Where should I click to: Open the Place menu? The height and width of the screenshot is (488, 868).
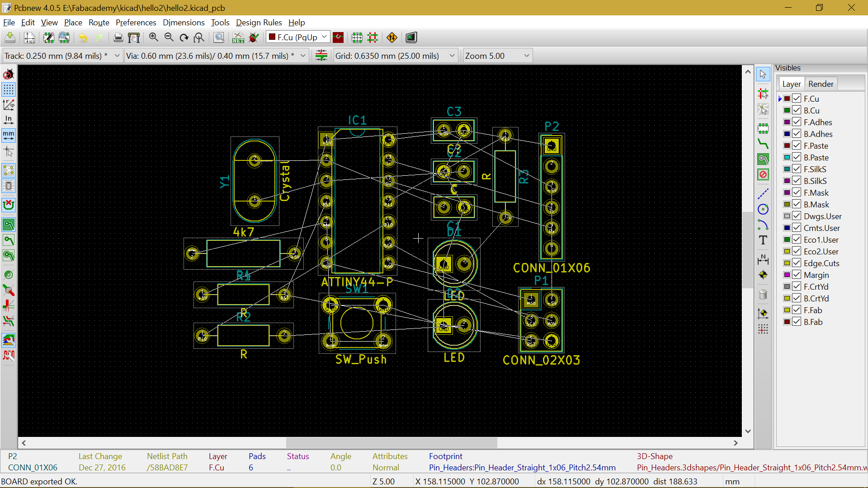pos(73,22)
